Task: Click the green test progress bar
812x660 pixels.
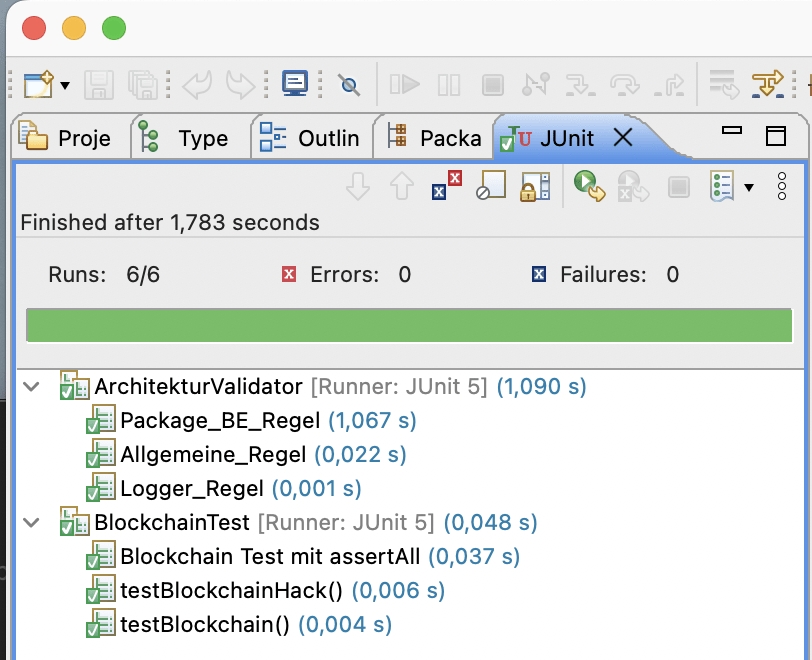Action: [408, 326]
